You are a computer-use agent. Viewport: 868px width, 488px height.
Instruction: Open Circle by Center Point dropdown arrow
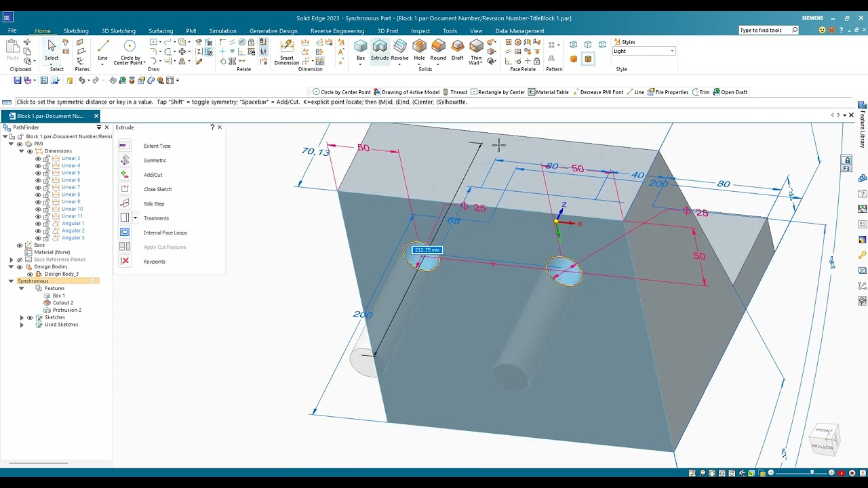coord(144,62)
